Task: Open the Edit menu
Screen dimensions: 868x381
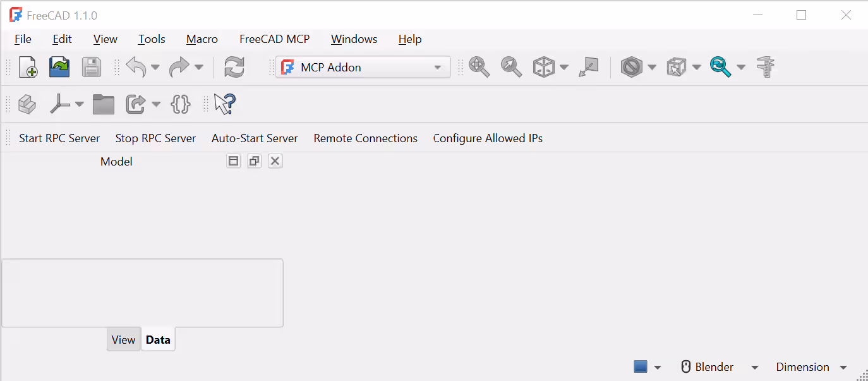Action: pos(62,39)
